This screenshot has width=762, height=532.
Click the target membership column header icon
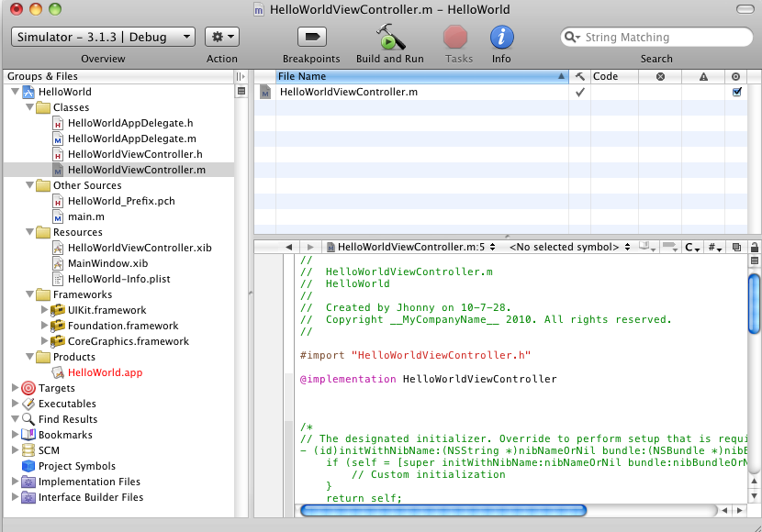[x=735, y=76]
